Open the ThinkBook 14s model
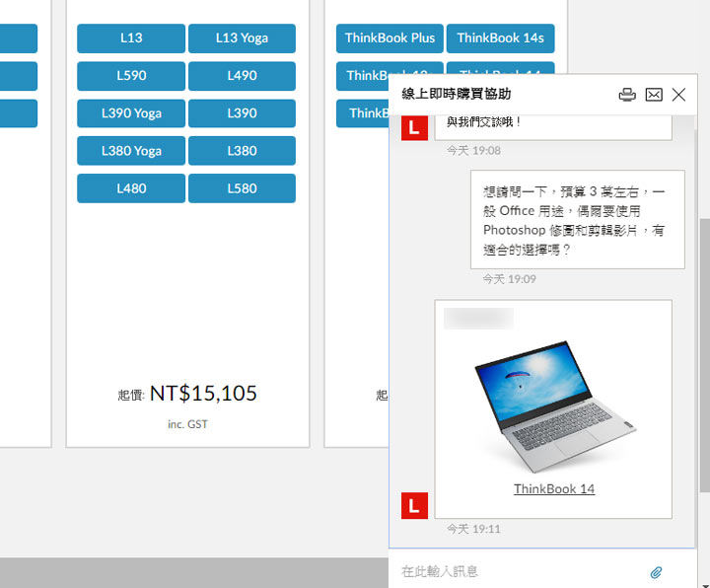 [x=500, y=38]
